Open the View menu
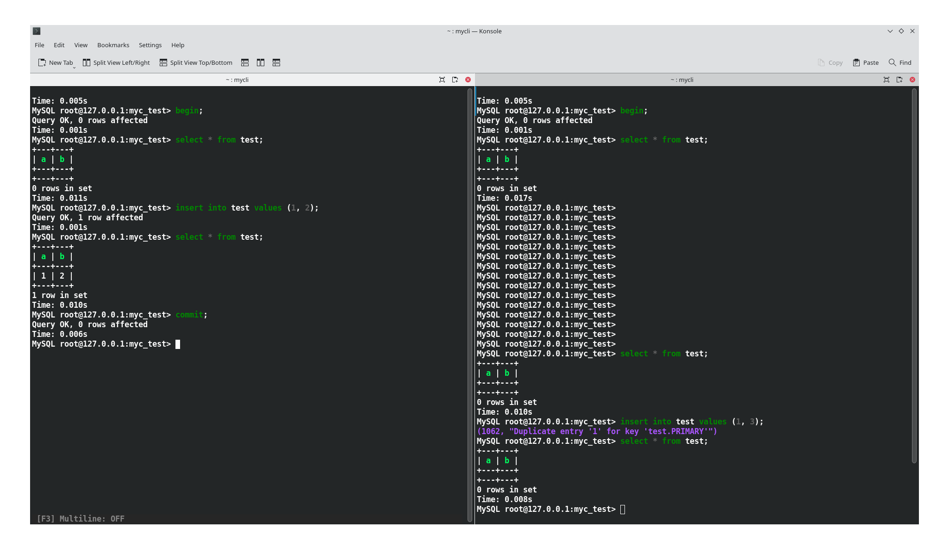Viewport: 949px width, 560px height. [81, 45]
